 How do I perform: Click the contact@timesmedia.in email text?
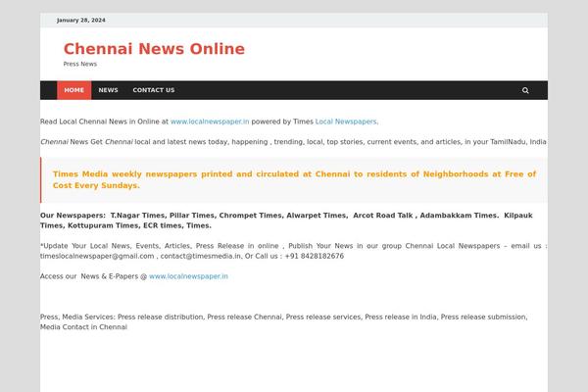(201, 256)
